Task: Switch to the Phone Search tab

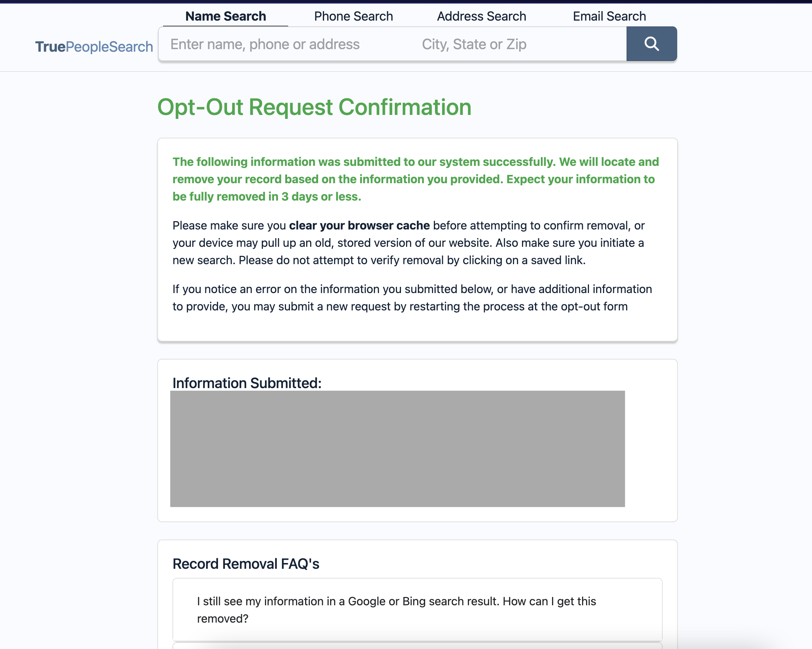Action: [353, 16]
